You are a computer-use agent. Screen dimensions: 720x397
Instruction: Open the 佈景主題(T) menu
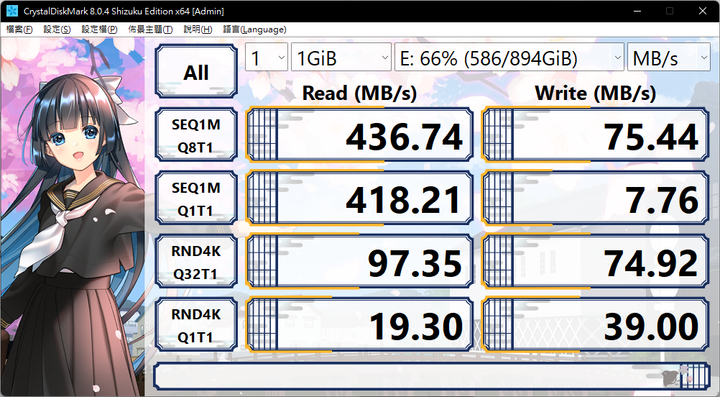[x=150, y=29]
